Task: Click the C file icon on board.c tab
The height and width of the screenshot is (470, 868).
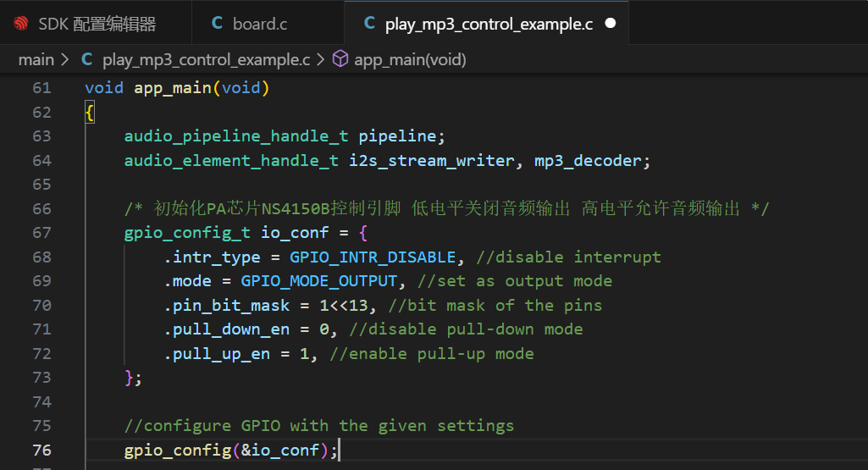Action: click(217, 23)
